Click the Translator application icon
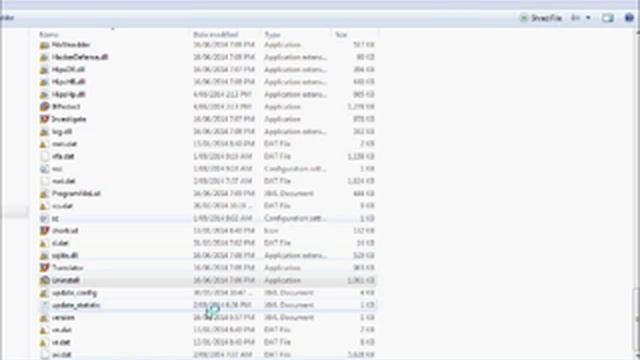This screenshot has height=360, width=640. click(x=44, y=268)
